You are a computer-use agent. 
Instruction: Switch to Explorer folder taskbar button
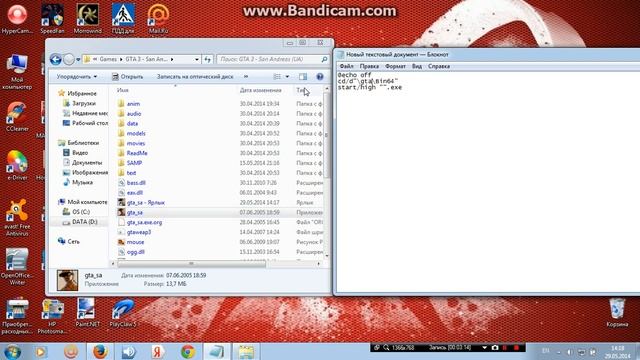tap(246, 351)
